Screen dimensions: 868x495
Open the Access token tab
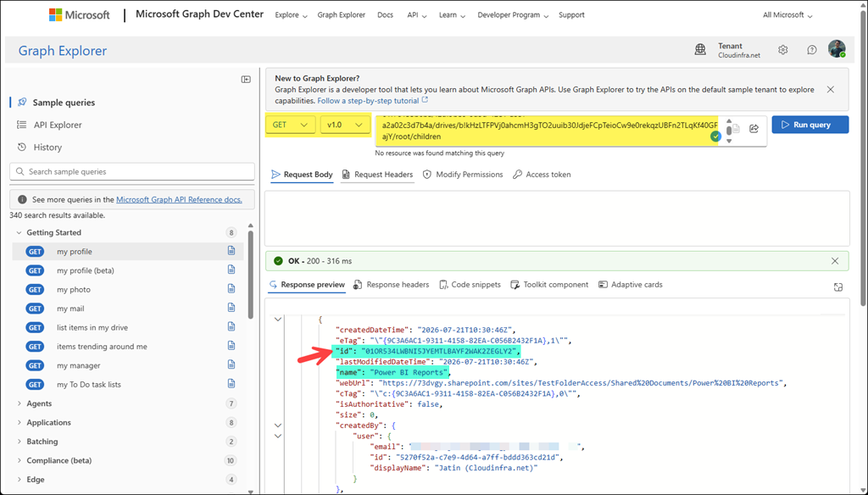pos(542,175)
